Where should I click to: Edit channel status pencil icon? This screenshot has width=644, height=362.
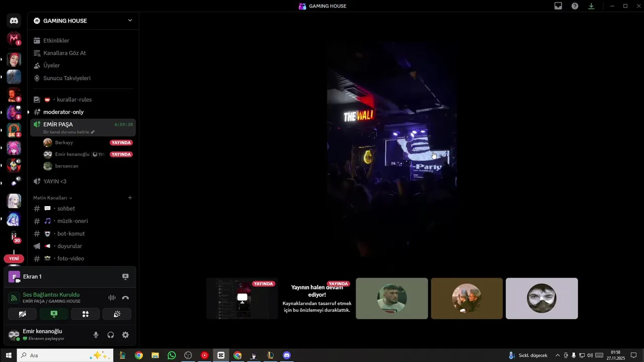[93, 132]
